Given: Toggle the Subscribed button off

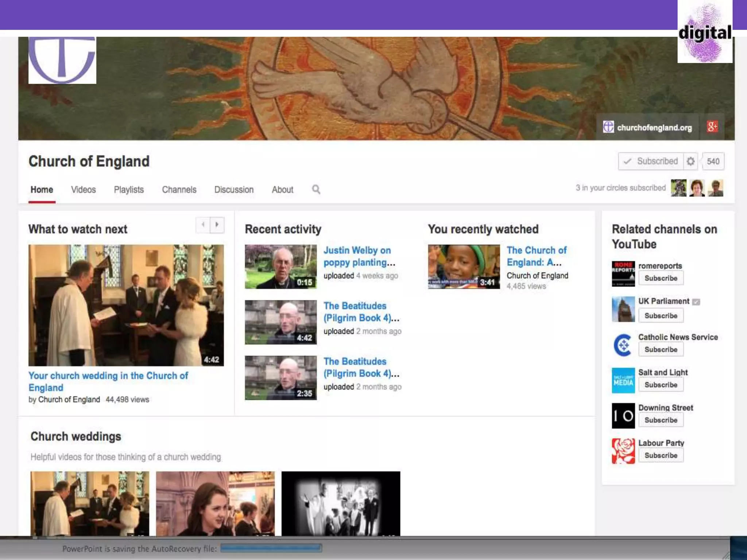Looking at the screenshot, I should coord(651,161).
